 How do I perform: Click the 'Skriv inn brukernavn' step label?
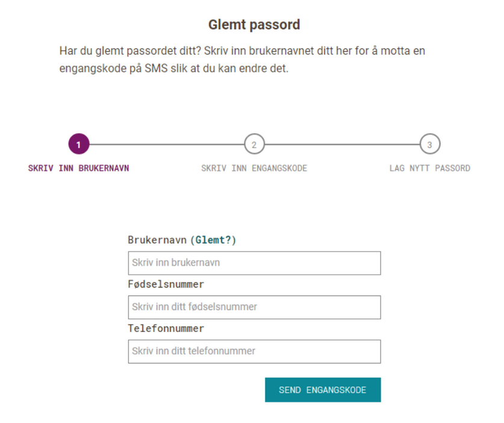[78, 168]
